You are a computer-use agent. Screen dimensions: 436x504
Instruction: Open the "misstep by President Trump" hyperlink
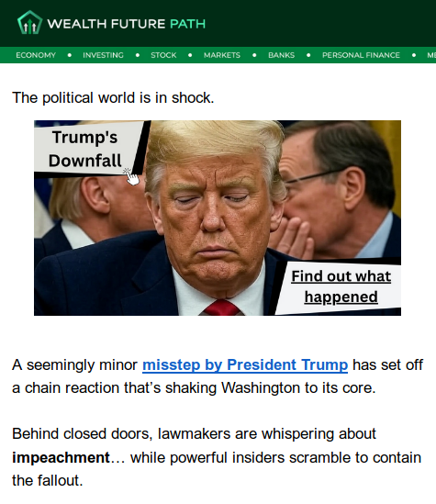point(245,365)
